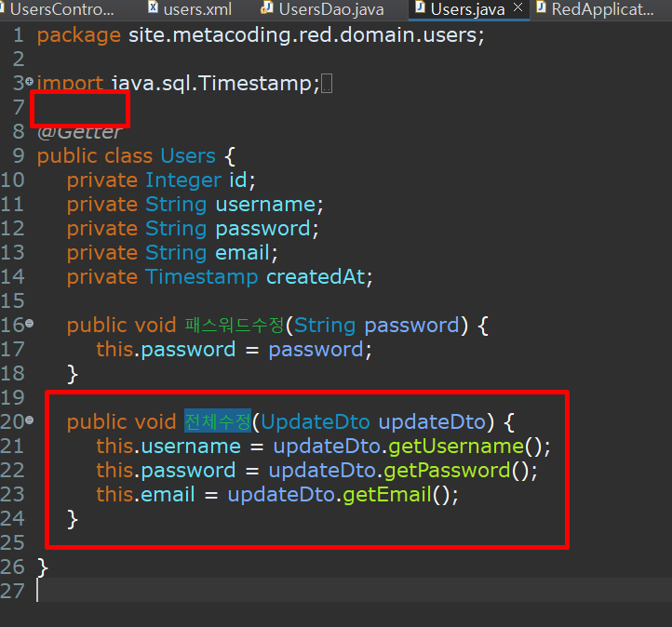Click the @Getter annotation
672x627 pixels.
[80, 131]
